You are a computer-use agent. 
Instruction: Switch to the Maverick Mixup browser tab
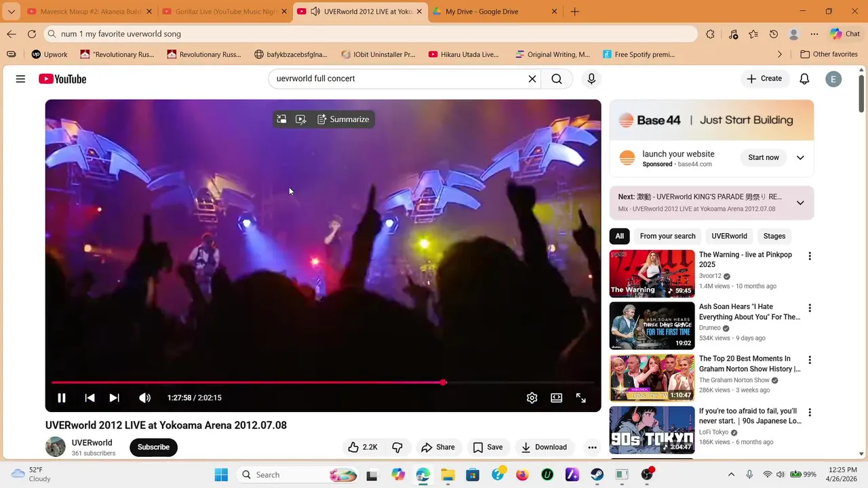click(90, 12)
